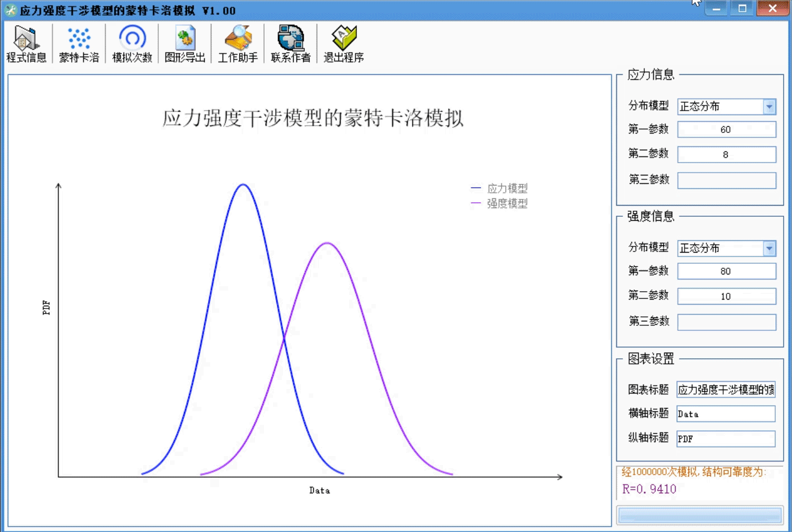
Task: Click the 强度信息 group heading
Action: [650, 216]
